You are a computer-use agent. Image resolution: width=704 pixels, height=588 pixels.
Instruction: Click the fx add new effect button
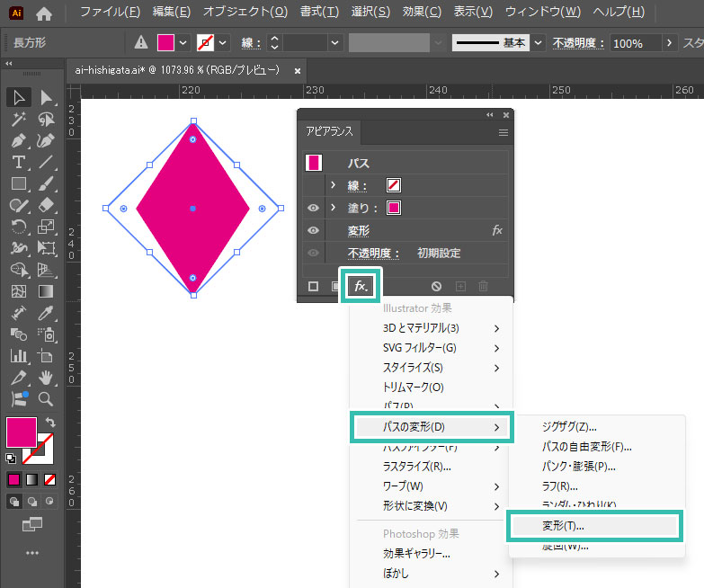[x=360, y=286]
